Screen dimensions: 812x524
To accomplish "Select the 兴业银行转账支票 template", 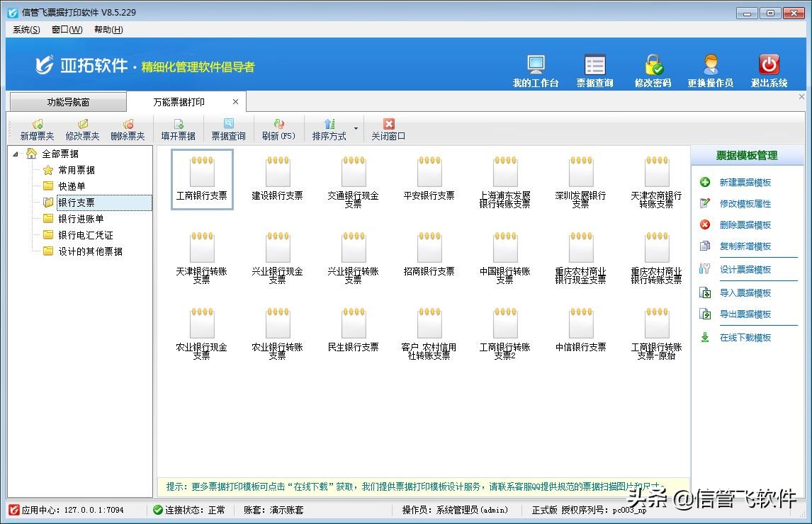I will pos(353,257).
